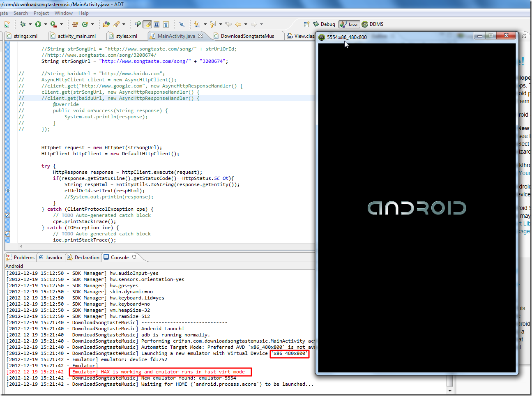This screenshot has height=396, width=532.
Task: Run the app with green Run button
Action: [x=38, y=24]
